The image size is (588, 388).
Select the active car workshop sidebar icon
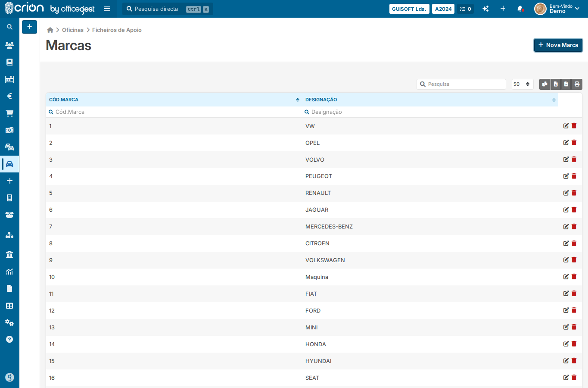pyautogui.click(x=9, y=164)
